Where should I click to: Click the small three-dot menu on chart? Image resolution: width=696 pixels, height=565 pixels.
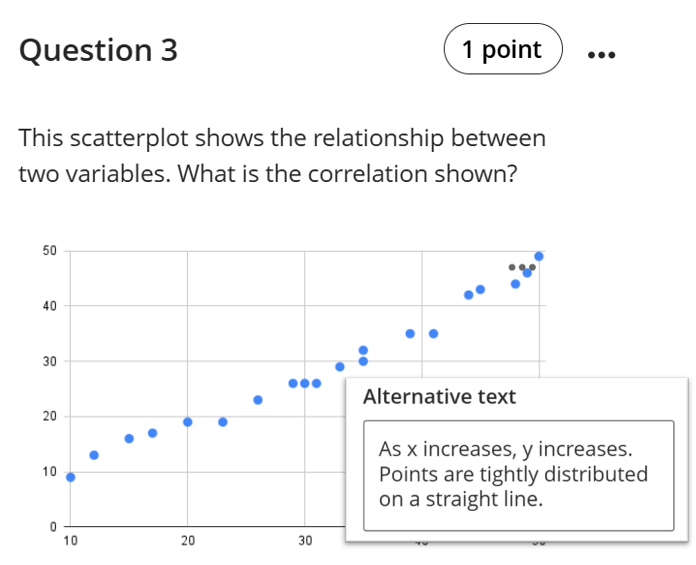pyautogui.click(x=522, y=267)
